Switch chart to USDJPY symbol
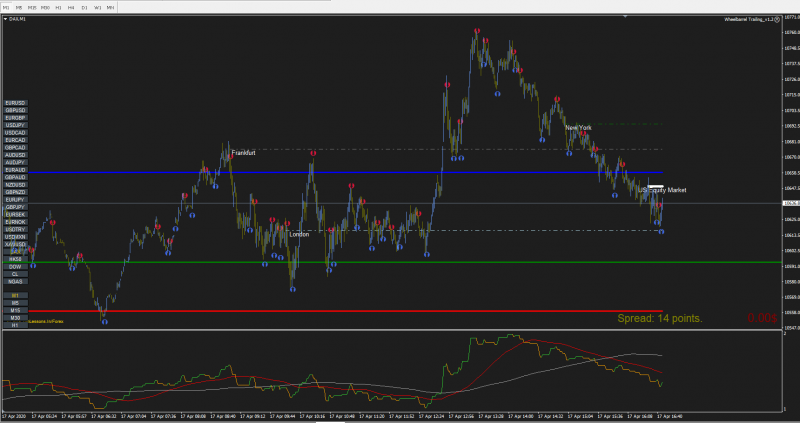The image size is (800, 423). [15, 126]
